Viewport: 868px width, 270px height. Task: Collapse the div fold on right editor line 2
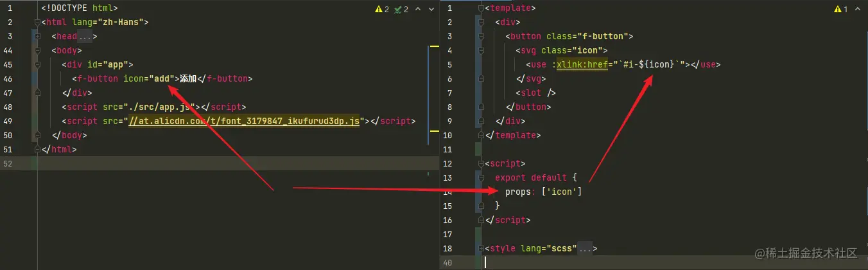tap(482, 22)
